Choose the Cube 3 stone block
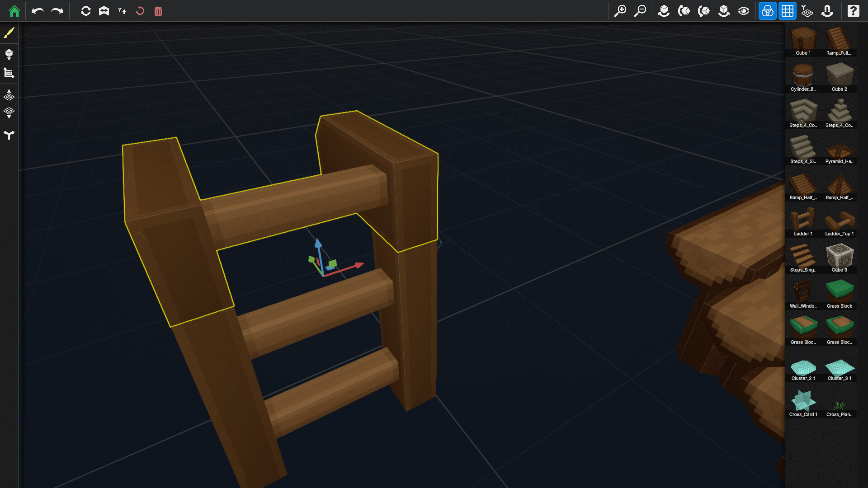Screen dimensions: 868x488 click(840, 257)
